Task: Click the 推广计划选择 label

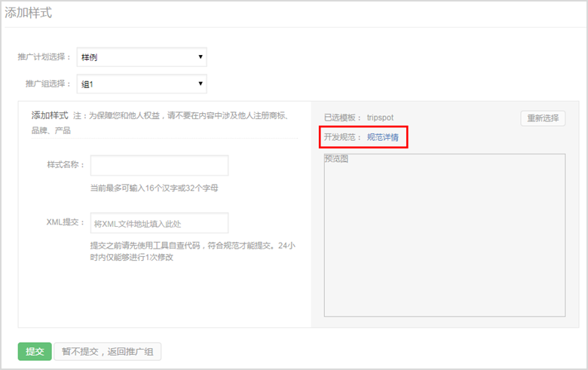Action: coord(44,57)
